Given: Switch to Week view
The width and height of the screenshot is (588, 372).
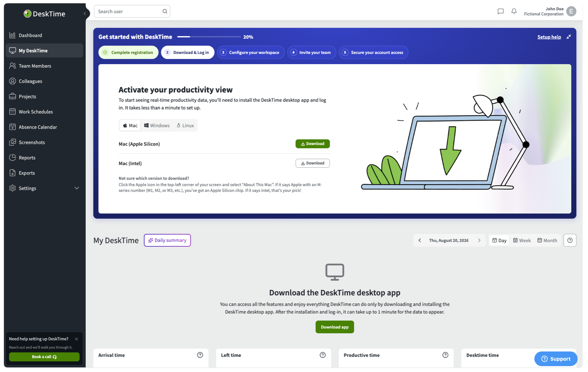Looking at the screenshot, I should (x=522, y=240).
